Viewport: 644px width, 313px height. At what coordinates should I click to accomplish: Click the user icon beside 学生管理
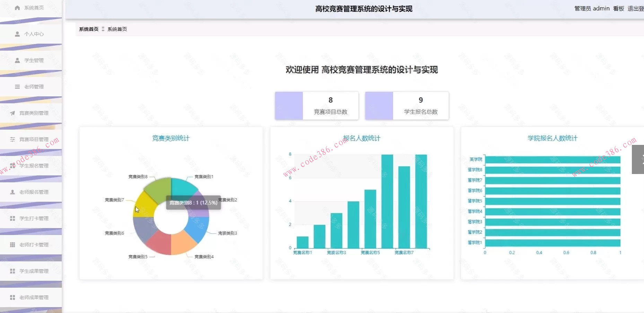tap(17, 60)
